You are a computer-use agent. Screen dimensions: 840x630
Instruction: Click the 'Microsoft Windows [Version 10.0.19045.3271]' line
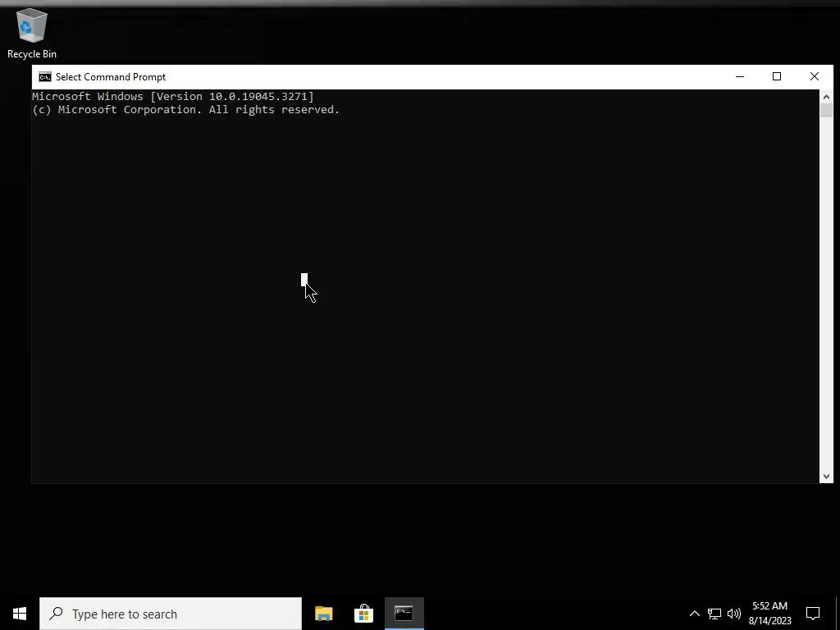[173, 97]
